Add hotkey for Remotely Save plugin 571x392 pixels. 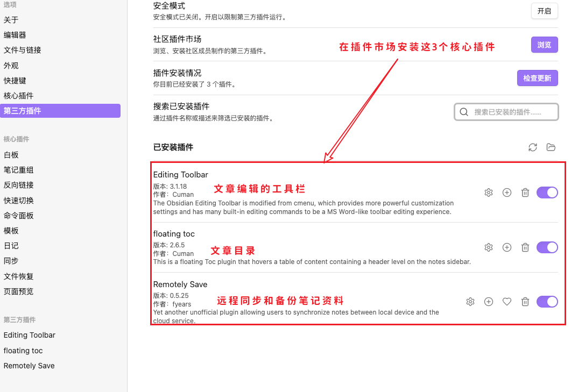click(x=488, y=302)
